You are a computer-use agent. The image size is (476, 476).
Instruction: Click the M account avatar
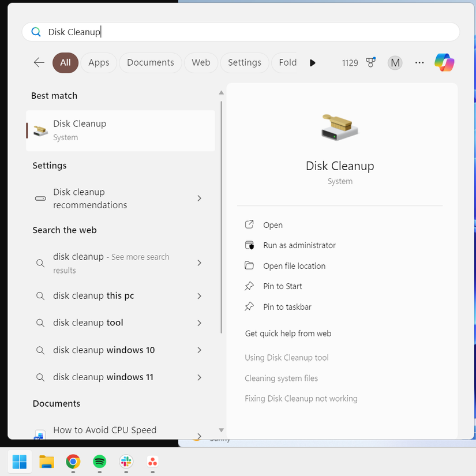tap(395, 62)
